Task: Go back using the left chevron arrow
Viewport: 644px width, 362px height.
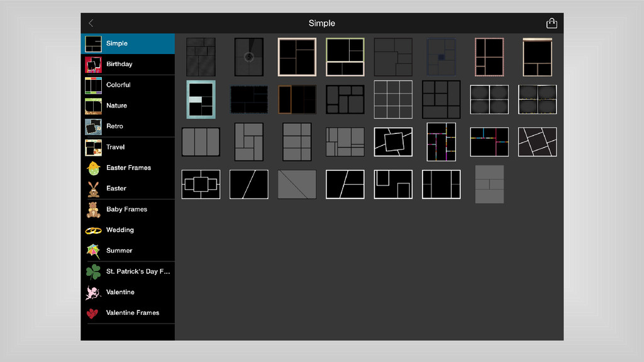Action: coord(91,23)
